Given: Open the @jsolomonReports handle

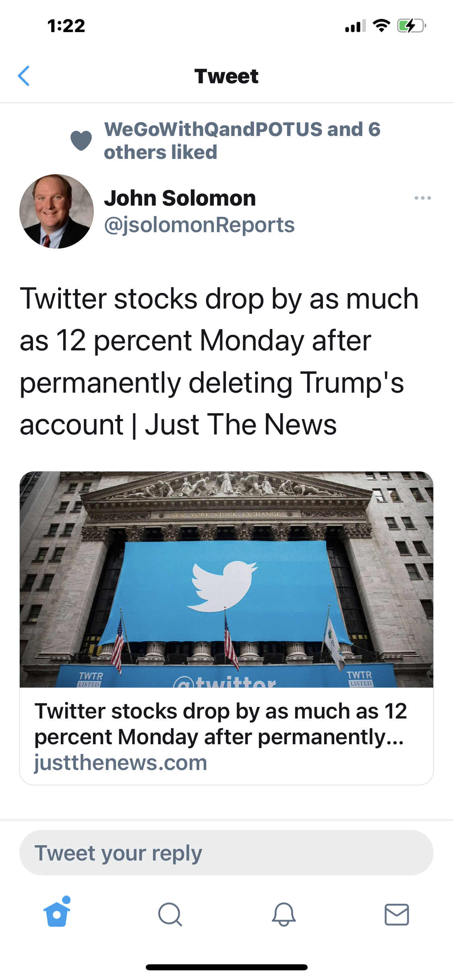Looking at the screenshot, I should pyautogui.click(x=199, y=225).
